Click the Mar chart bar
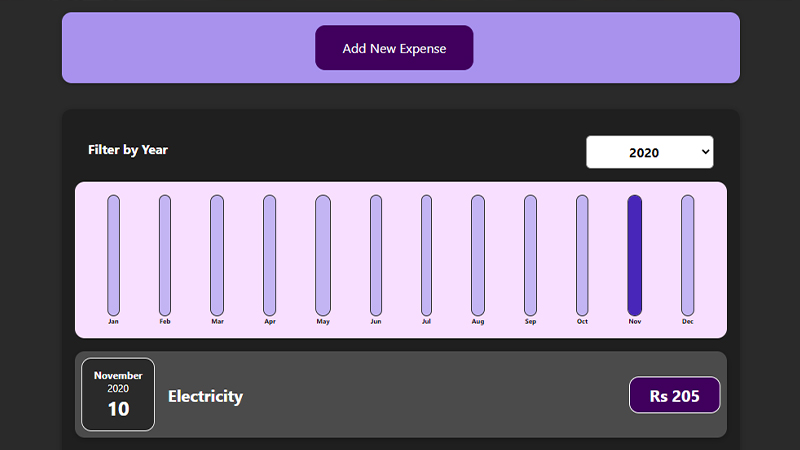This screenshot has height=450, width=800. [217, 255]
